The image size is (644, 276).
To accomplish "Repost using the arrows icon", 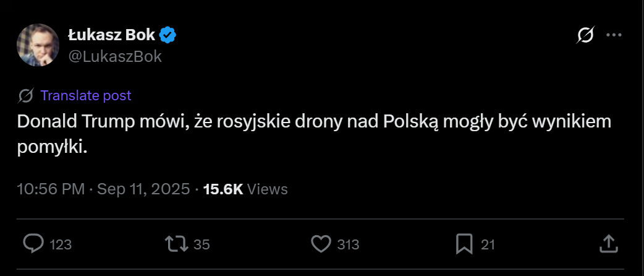I will point(177,244).
